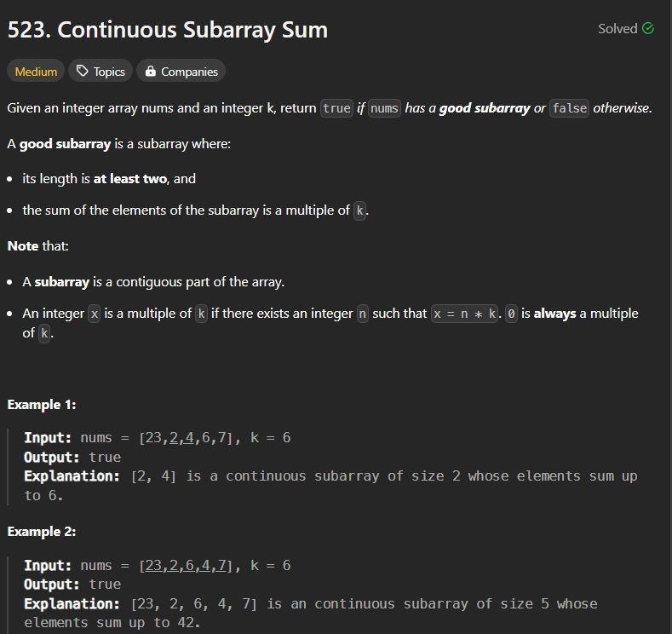
Task: Click the tag icon beside Topics
Action: click(83, 72)
